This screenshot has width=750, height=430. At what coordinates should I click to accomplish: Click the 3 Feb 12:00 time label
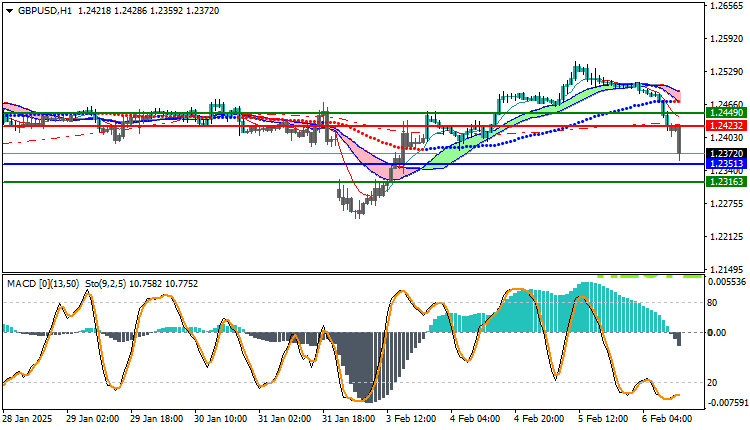411,419
